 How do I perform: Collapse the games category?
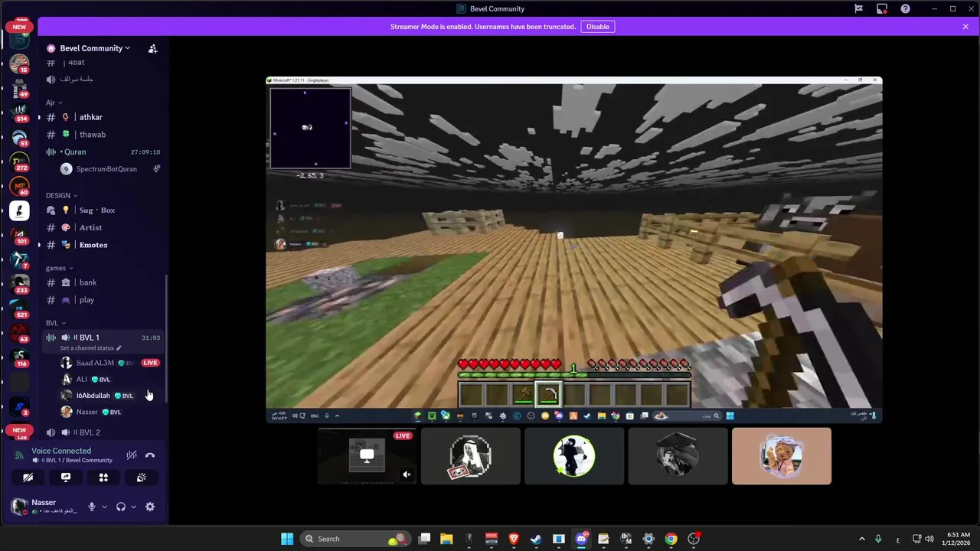[x=59, y=268]
